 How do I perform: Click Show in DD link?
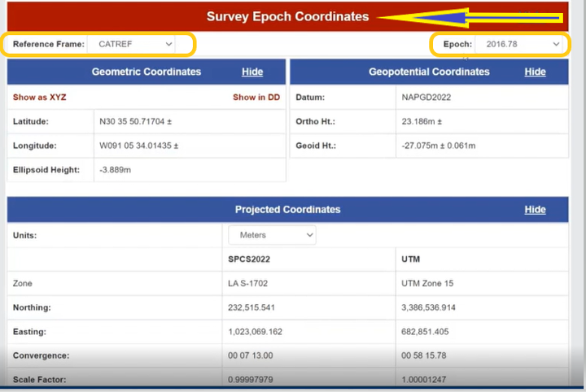[256, 97]
